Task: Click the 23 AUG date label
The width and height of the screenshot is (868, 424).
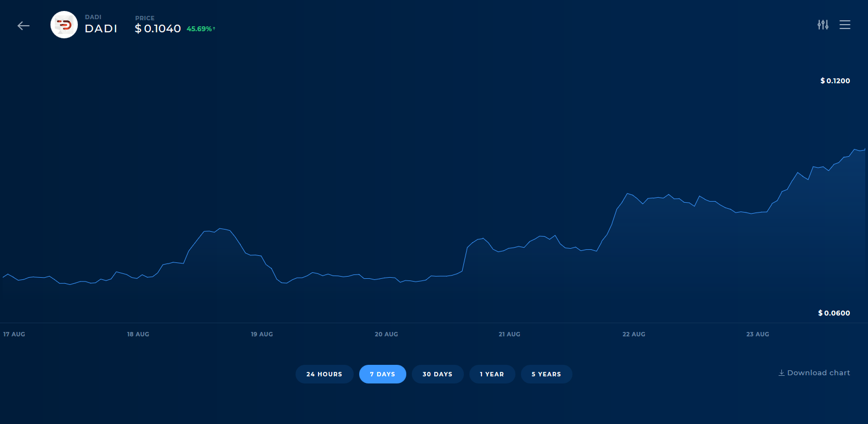Action: pos(758,334)
